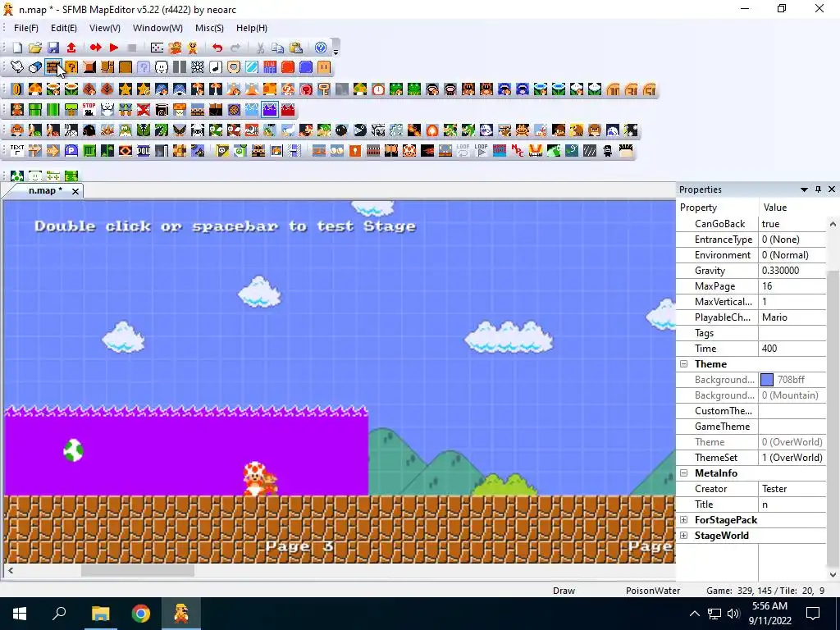Viewport: 840px width, 630px height.
Task: Select the eraser tool
Action: pyautogui.click(x=34, y=67)
